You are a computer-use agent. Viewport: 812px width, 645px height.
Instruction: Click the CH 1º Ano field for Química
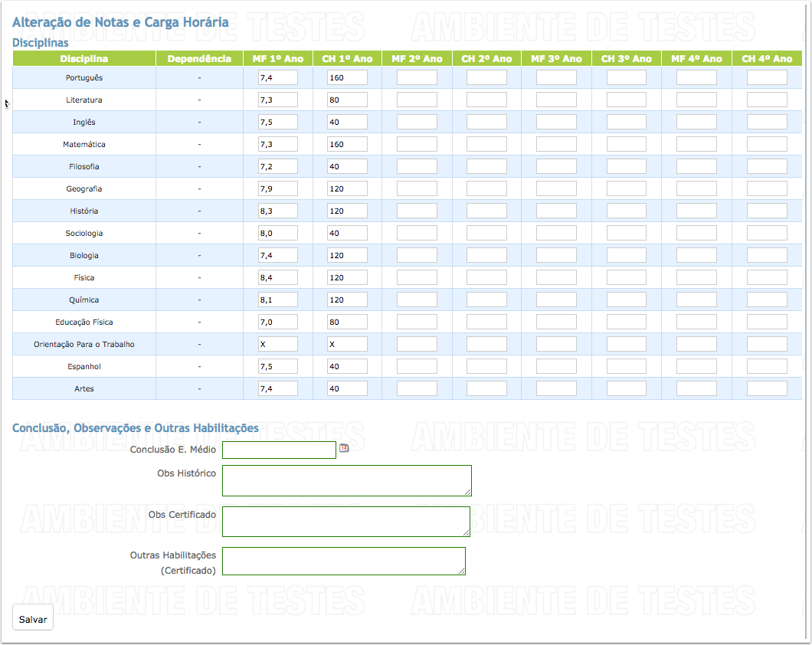(348, 300)
